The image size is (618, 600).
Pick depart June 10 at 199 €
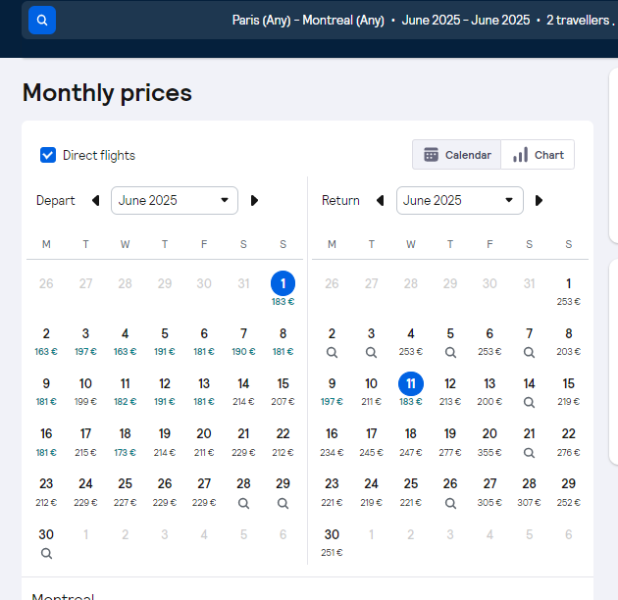86,391
